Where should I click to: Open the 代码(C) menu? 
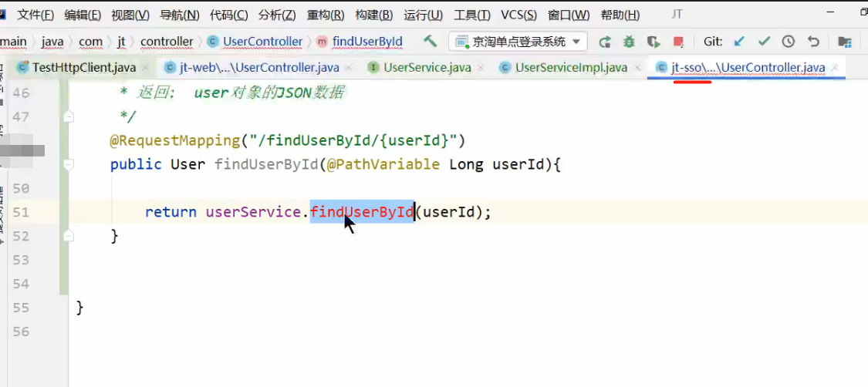tap(228, 15)
